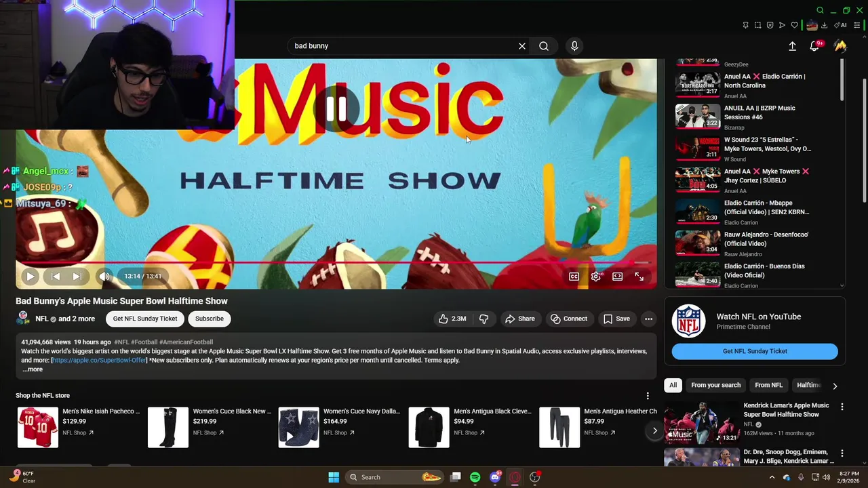
Task: Show hidden system tray icons
Action: pos(772,477)
